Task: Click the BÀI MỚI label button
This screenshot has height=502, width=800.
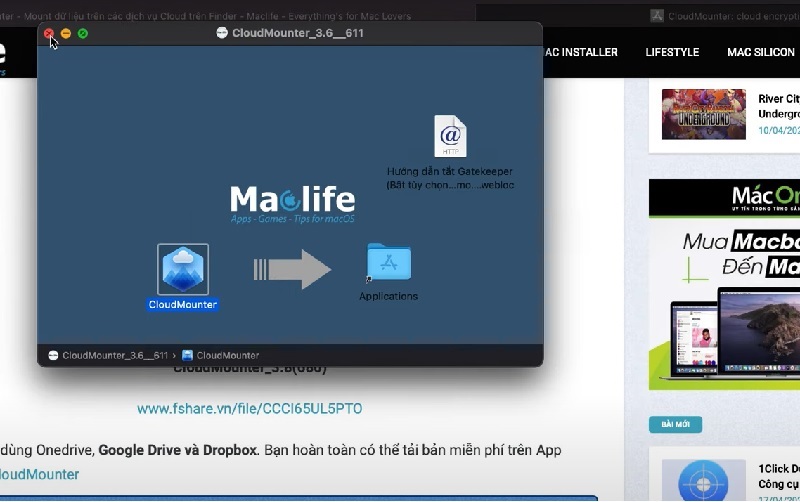Action: (x=675, y=424)
